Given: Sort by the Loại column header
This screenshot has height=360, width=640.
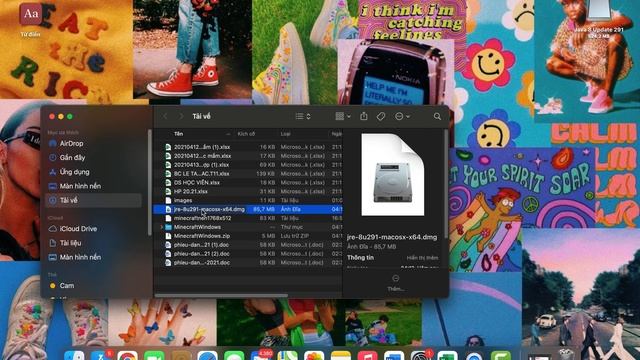Looking at the screenshot, I should point(285,134).
